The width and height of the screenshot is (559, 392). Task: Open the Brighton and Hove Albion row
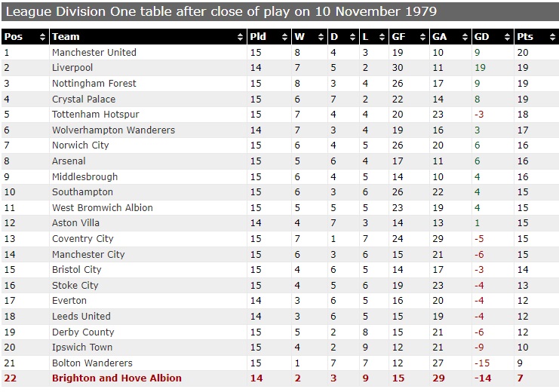tap(280, 378)
